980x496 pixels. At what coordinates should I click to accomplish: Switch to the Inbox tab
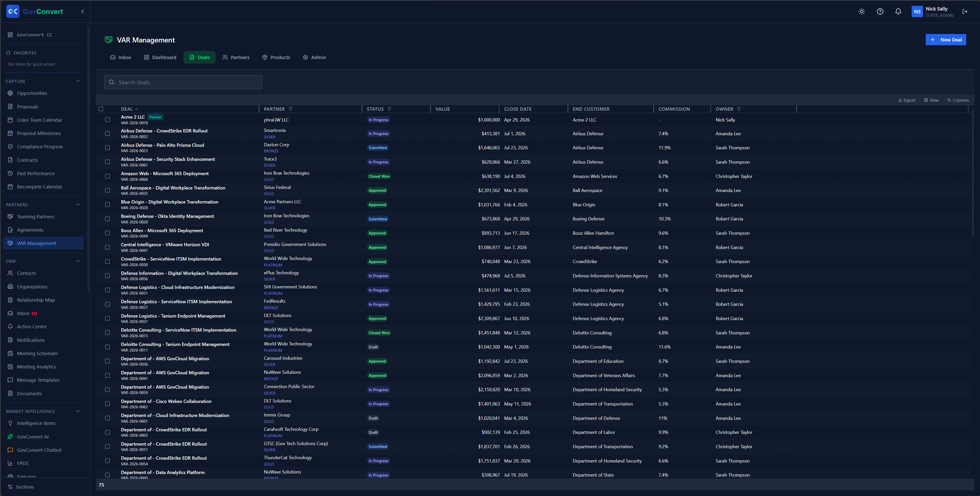coord(121,57)
